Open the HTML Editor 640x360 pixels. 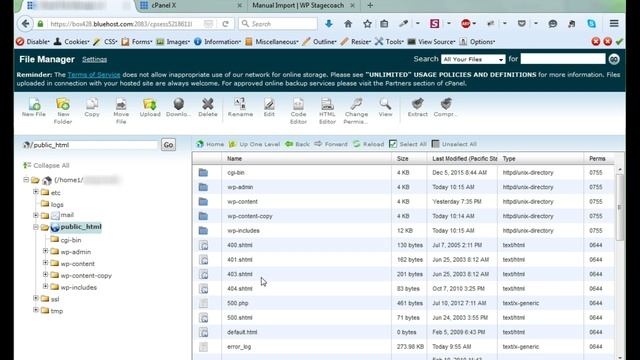pos(327,111)
